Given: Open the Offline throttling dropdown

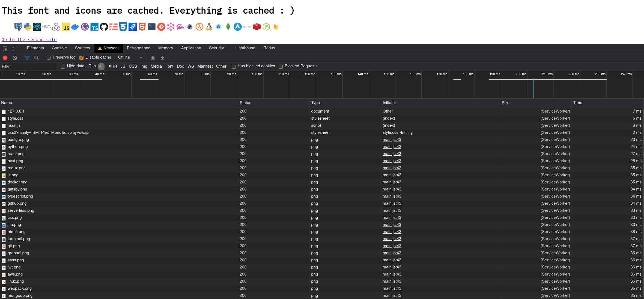Looking at the screenshot, I should click(130, 57).
